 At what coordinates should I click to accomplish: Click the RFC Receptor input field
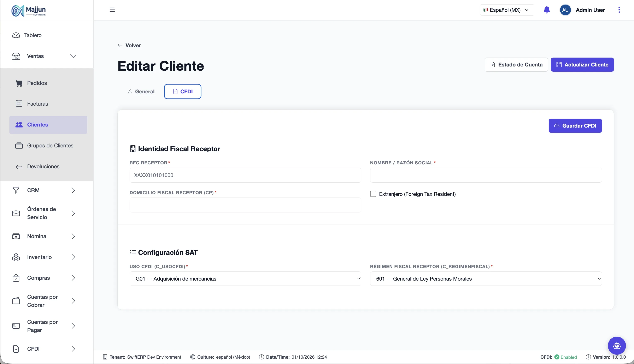pyautogui.click(x=245, y=175)
